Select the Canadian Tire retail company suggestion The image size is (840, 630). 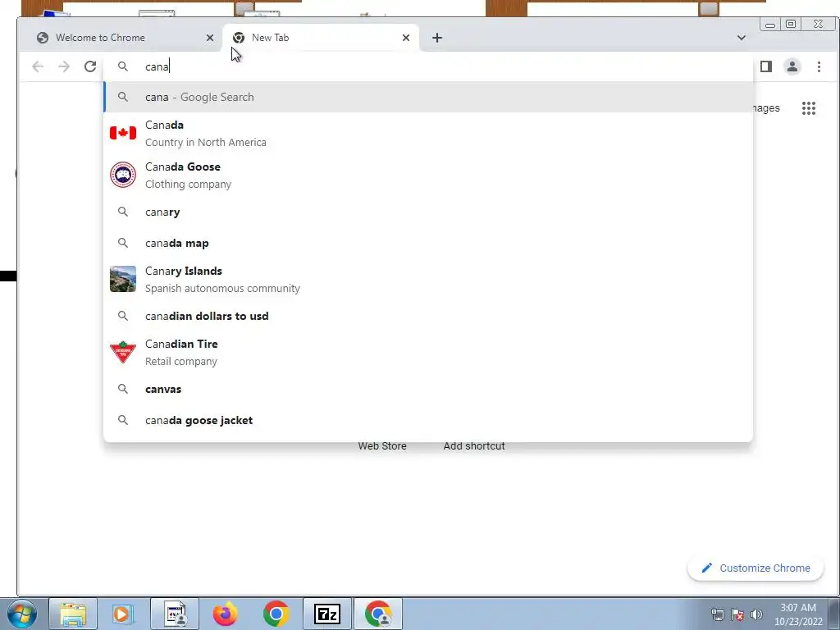(x=428, y=353)
